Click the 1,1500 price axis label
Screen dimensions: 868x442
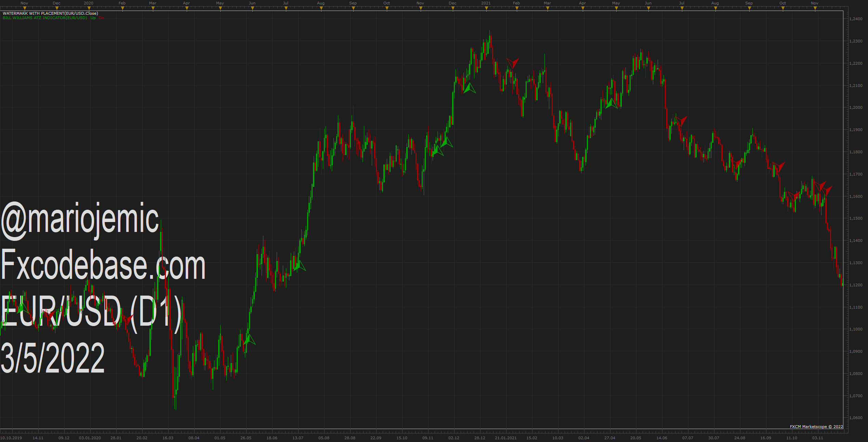pyautogui.click(x=856, y=218)
